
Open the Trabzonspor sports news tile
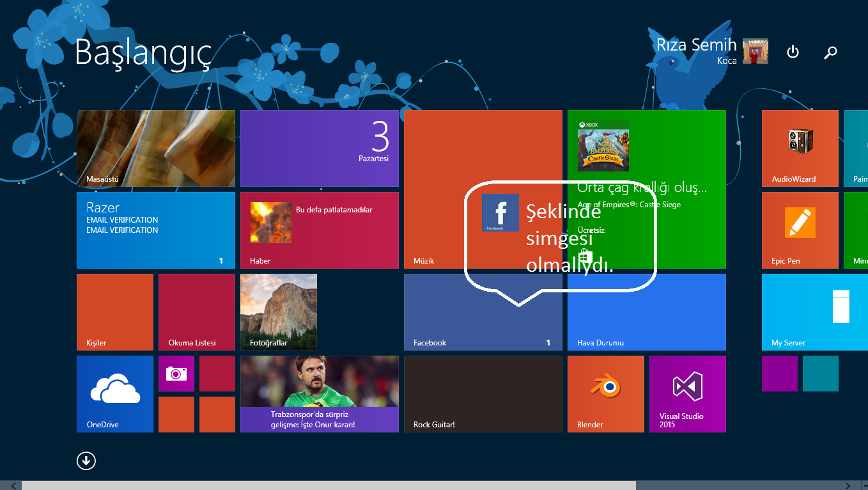pos(319,394)
